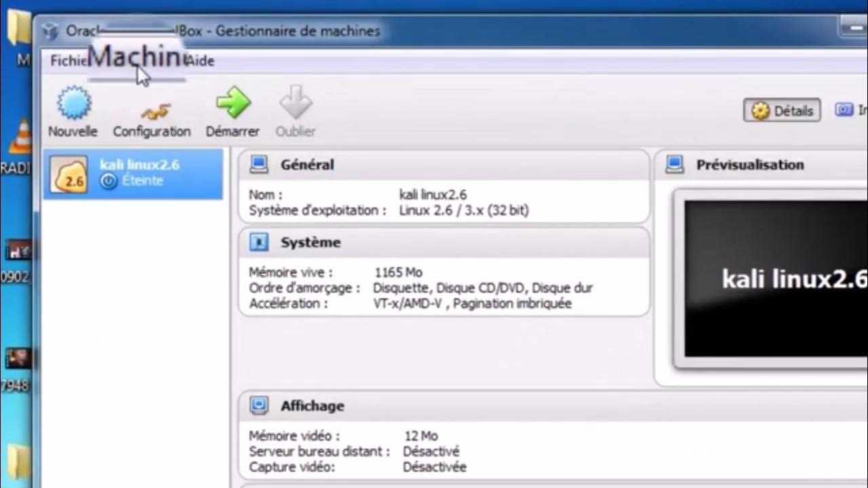
Task: Click the 'Ordre d'amorçage :' label
Action: 305,288
